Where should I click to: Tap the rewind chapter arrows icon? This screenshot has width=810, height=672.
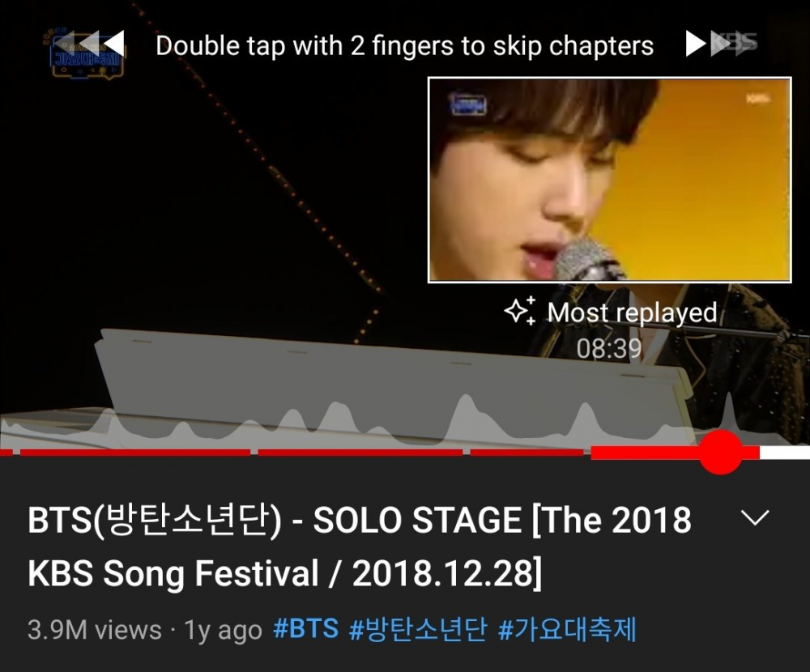89,43
